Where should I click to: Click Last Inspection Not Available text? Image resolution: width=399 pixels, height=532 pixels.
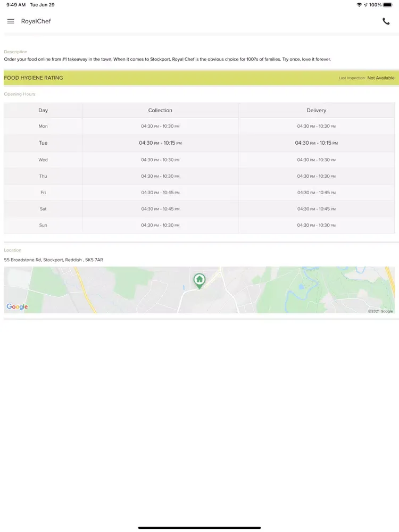367,78
